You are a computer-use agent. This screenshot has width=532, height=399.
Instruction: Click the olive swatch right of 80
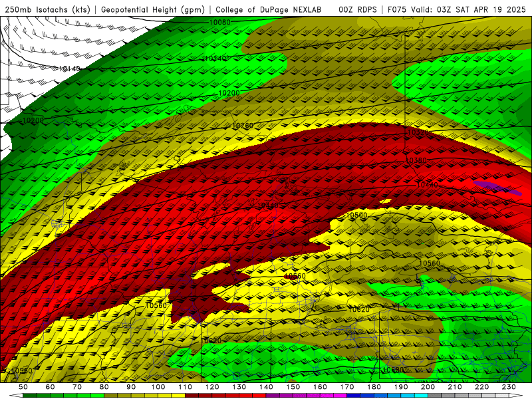(x=111, y=396)
